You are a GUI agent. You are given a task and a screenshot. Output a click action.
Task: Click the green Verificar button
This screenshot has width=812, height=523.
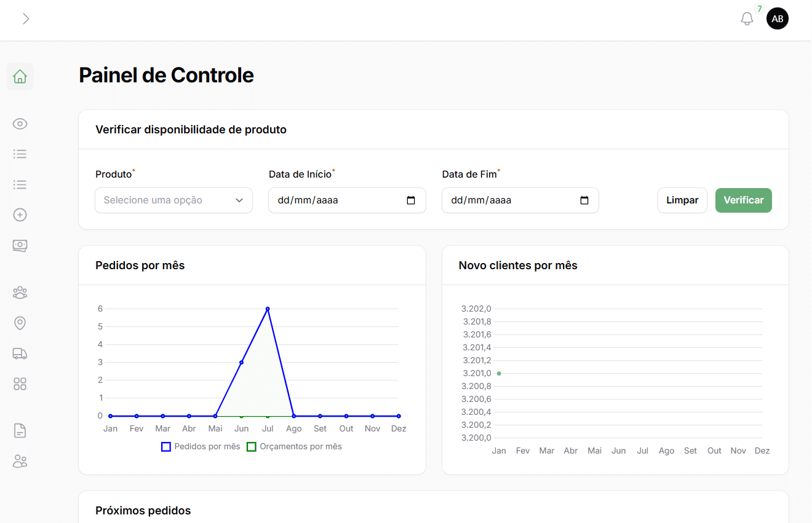click(x=743, y=200)
